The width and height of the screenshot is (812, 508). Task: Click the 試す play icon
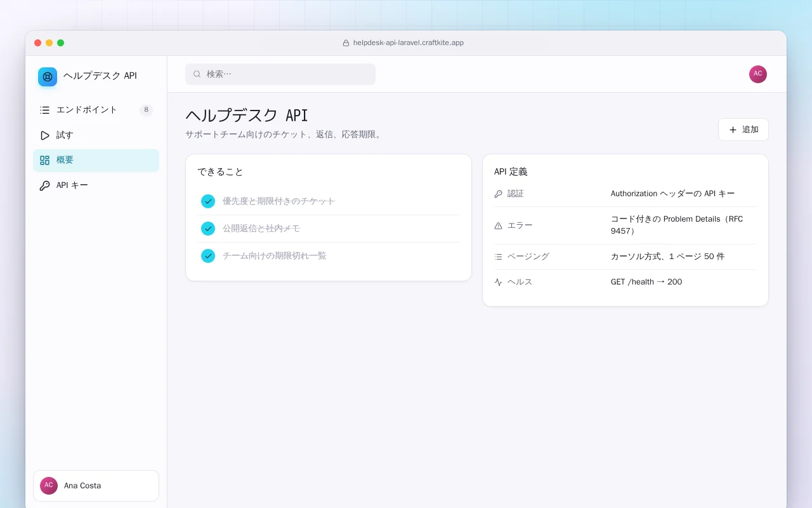coord(44,135)
